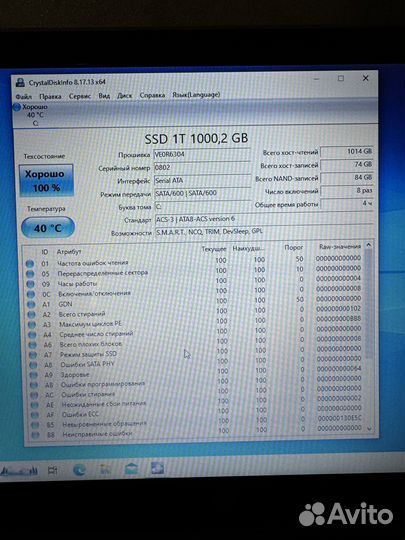Click status icon of GDN row
Image resolution: width=405 pixels, height=540 pixels.
point(31,305)
